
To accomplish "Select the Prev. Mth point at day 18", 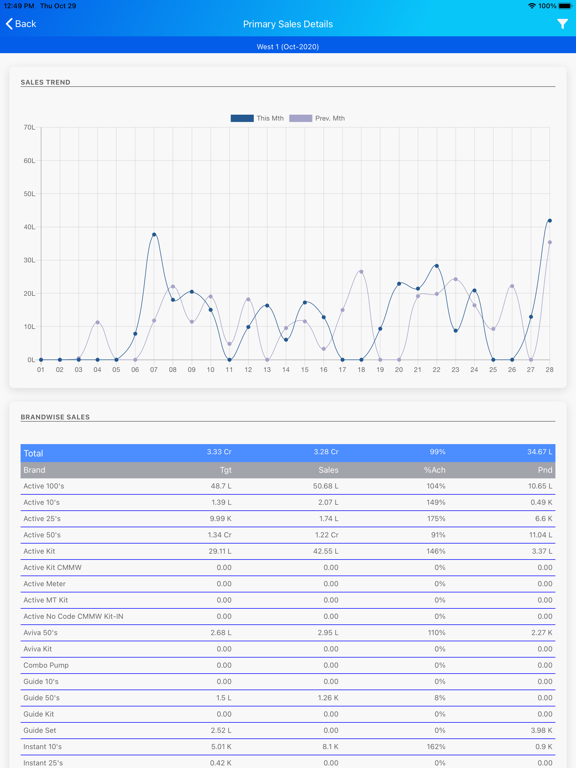I will point(361,271).
